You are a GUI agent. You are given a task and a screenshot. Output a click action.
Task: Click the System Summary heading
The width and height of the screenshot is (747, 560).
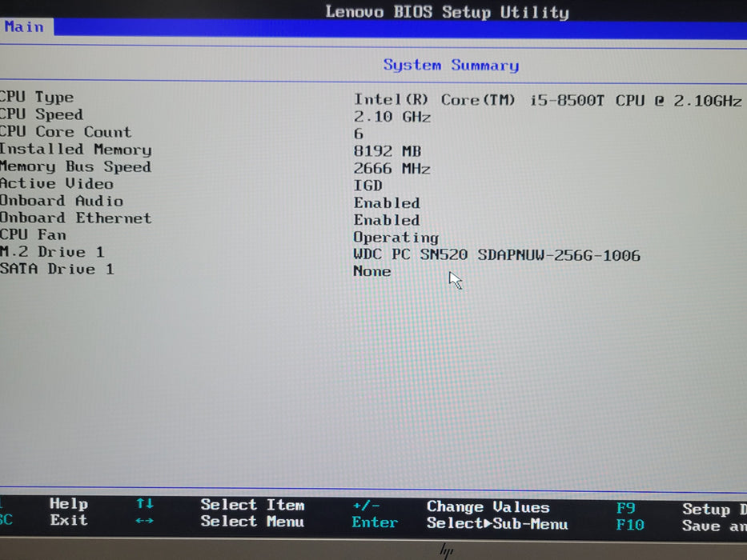click(451, 66)
